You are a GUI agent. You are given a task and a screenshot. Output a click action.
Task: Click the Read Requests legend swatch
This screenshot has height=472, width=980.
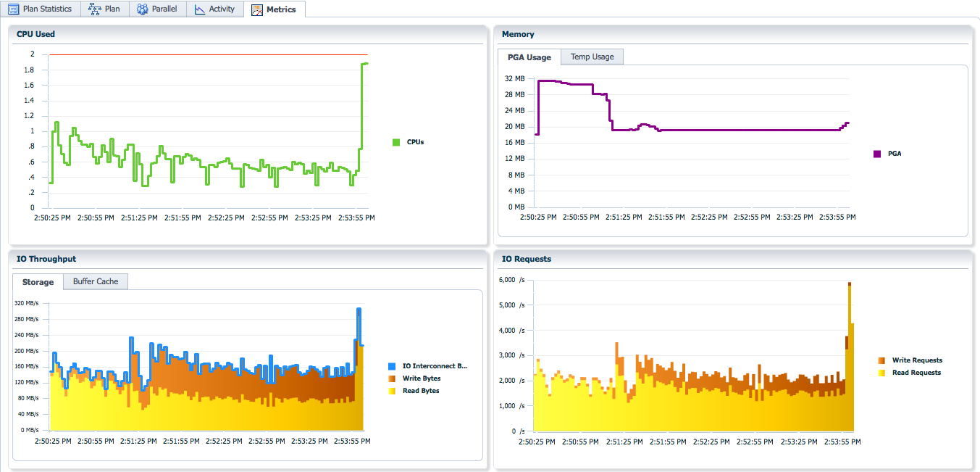(881, 373)
